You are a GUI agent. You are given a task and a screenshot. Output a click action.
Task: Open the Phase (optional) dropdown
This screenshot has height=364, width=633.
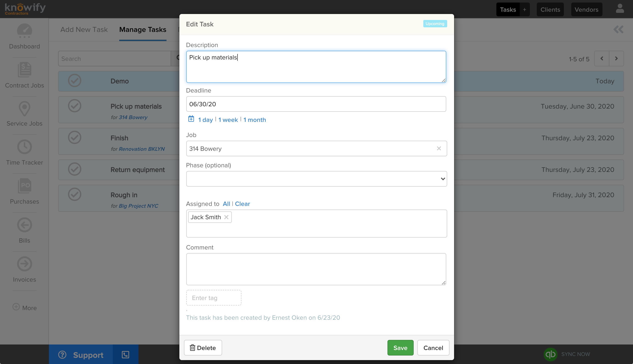[316, 179]
